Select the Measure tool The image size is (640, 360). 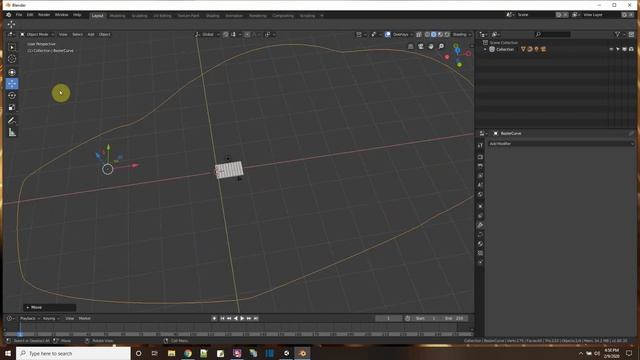coord(12,132)
